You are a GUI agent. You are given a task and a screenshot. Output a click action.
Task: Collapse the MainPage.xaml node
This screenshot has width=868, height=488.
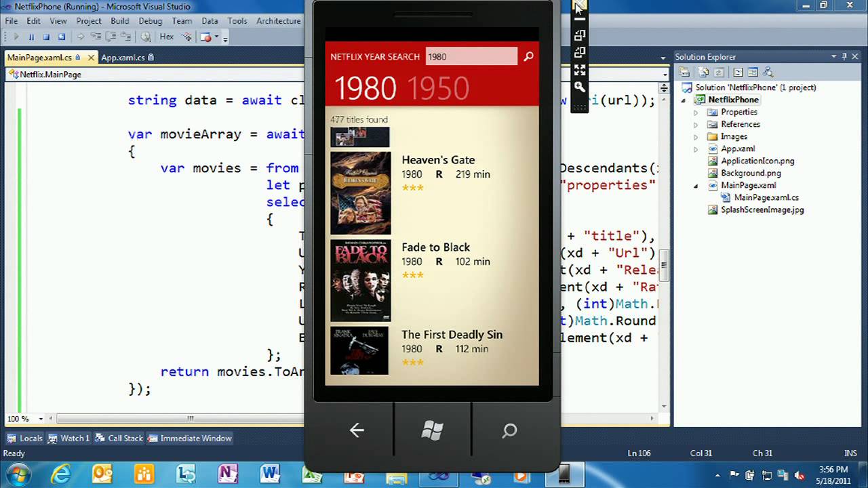695,185
